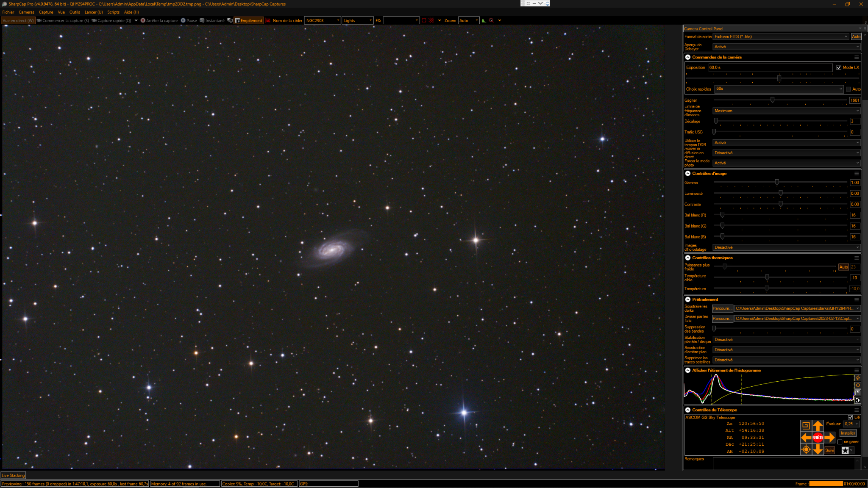Move telescope up with the up arrow
Image resolution: width=868 pixels, height=488 pixels.
818,426
